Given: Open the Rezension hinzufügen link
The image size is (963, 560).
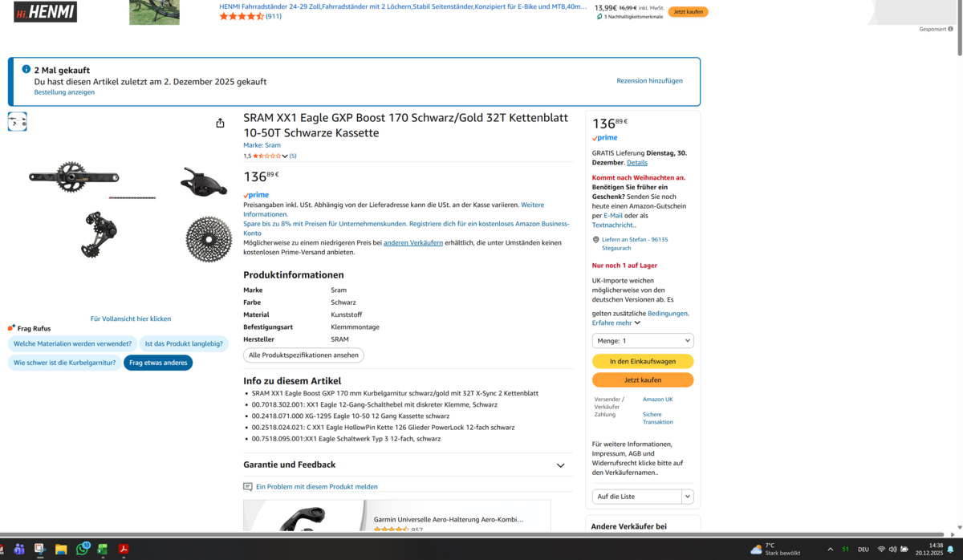Looking at the screenshot, I should (649, 81).
